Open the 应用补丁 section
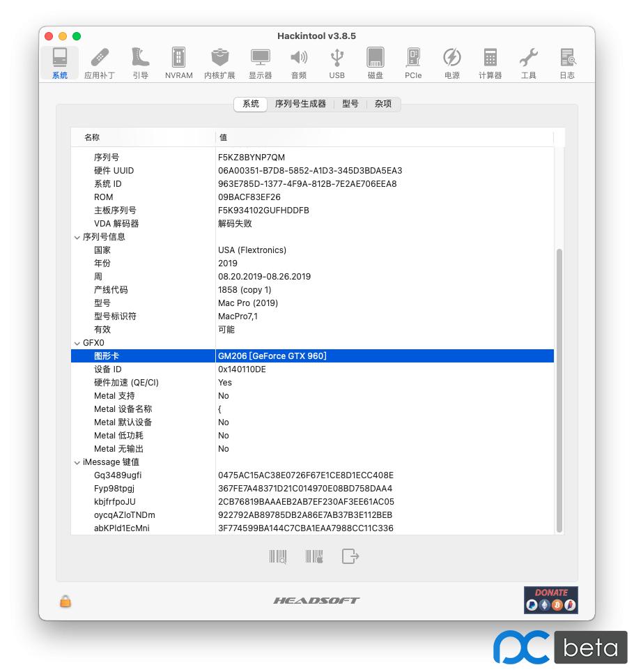The width and height of the screenshot is (634, 672). pyautogui.click(x=100, y=63)
